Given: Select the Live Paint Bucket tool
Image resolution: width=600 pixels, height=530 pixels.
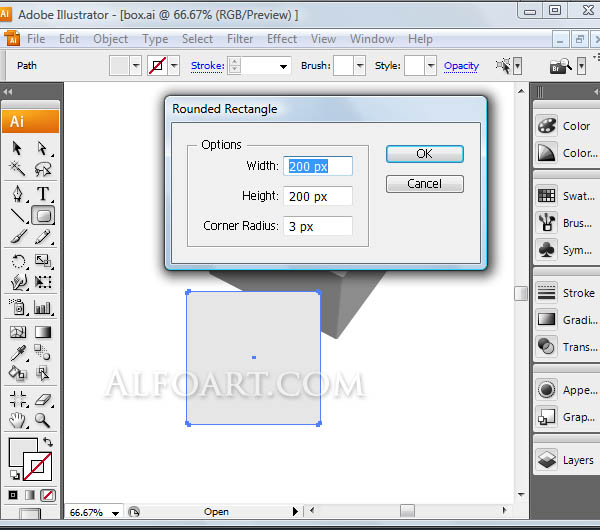Looking at the screenshot, I should [x=18, y=373].
